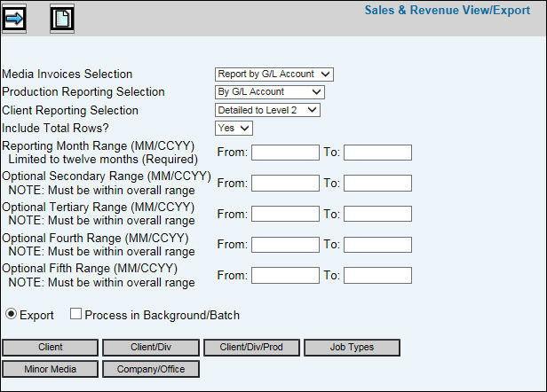Open Client Reporting Selection dropdown
Image resolution: width=547 pixels, height=392 pixels.
(x=267, y=110)
